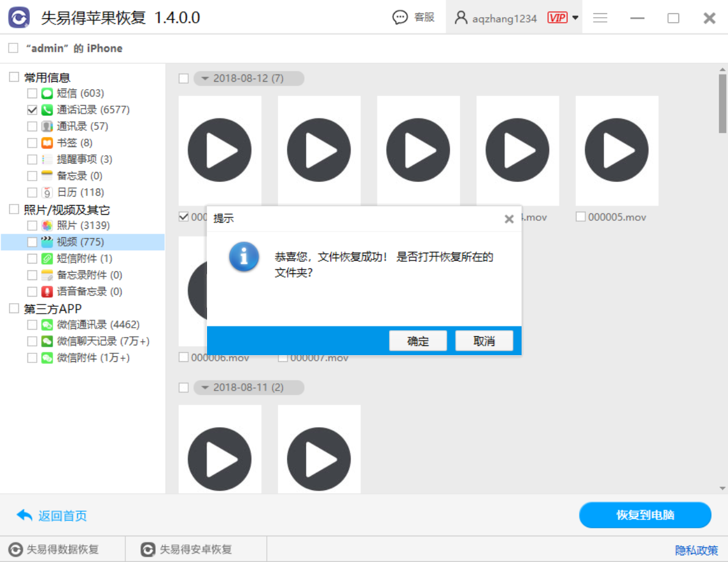Check the 2018-08-11 group checkbox
Viewport: 728px width, 562px height.
pos(184,387)
